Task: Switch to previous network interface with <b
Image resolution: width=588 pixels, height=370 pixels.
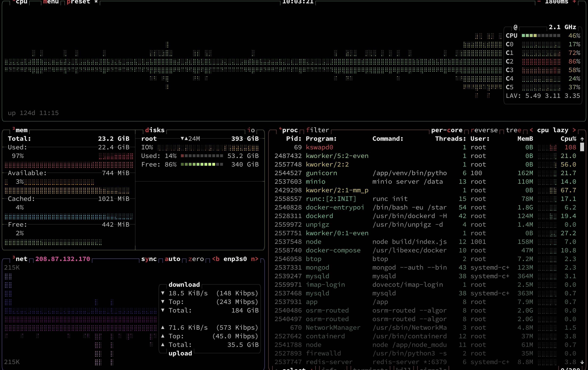Action: (216, 259)
